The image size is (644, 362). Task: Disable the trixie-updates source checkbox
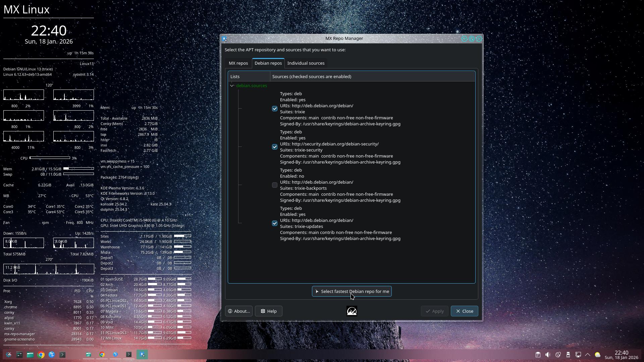pos(275,223)
